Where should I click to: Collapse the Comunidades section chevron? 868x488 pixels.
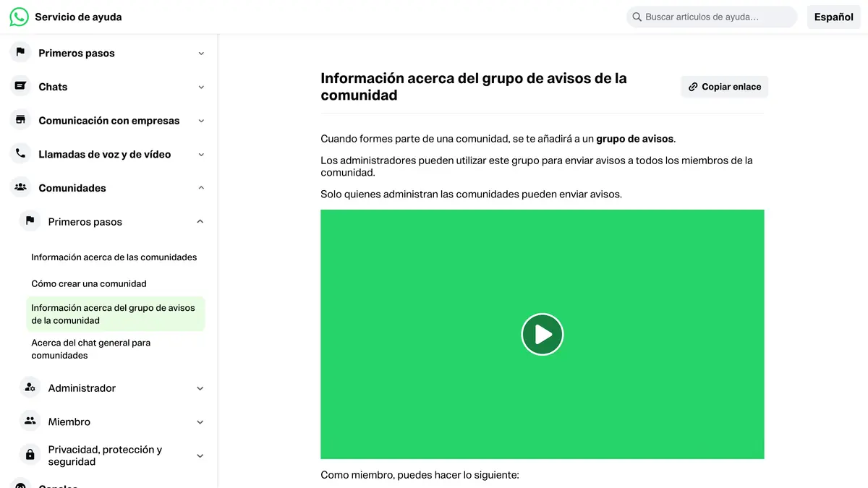click(x=201, y=188)
